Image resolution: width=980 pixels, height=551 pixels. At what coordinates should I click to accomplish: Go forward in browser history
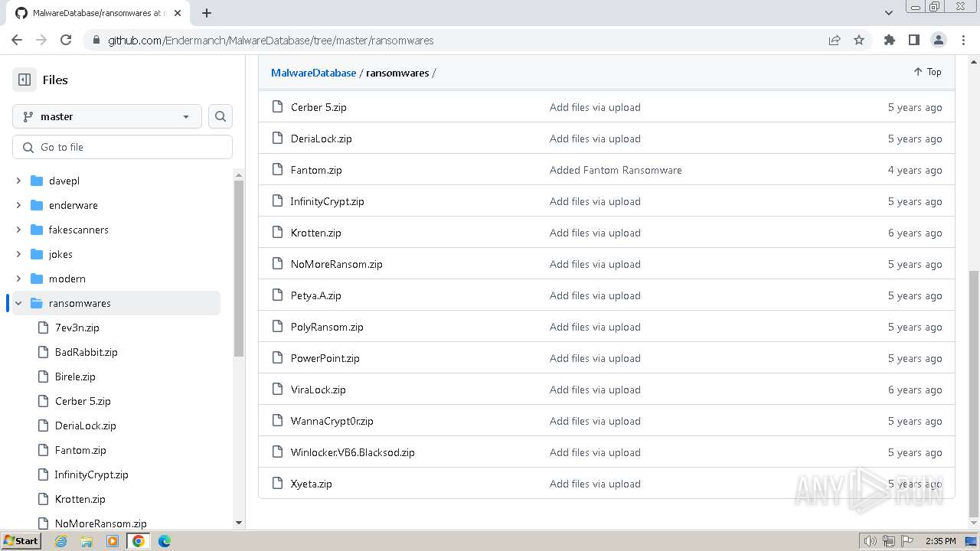click(x=41, y=40)
